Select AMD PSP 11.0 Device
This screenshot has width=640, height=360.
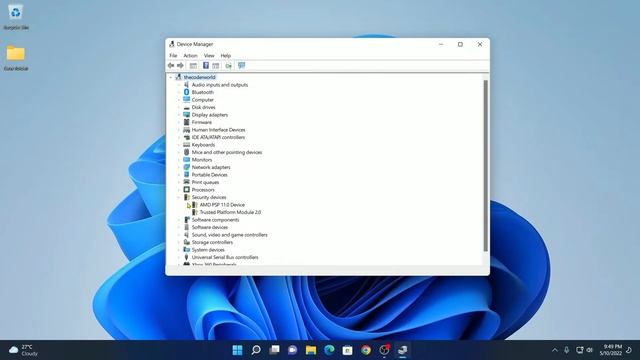[x=222, y=205]
